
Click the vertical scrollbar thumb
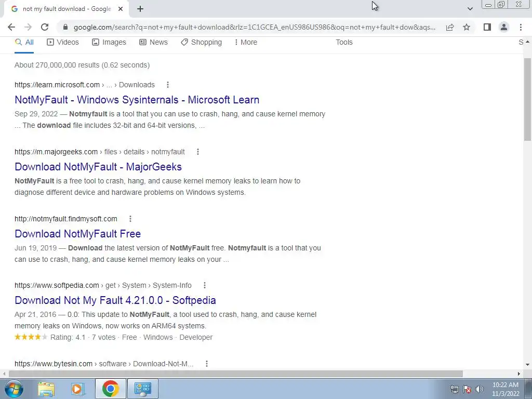click(x=527, y=99)
